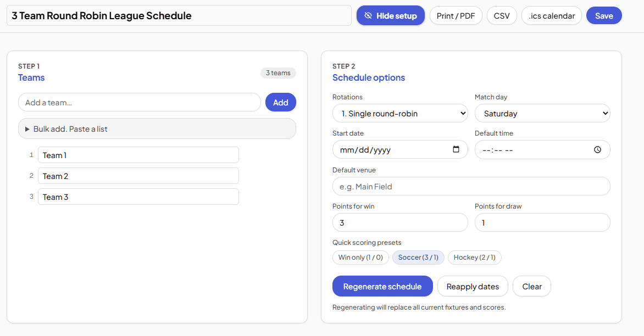Screen dimensions: 644x336
Task: Edit the Team 3 name field
Action: pos(138,197)
